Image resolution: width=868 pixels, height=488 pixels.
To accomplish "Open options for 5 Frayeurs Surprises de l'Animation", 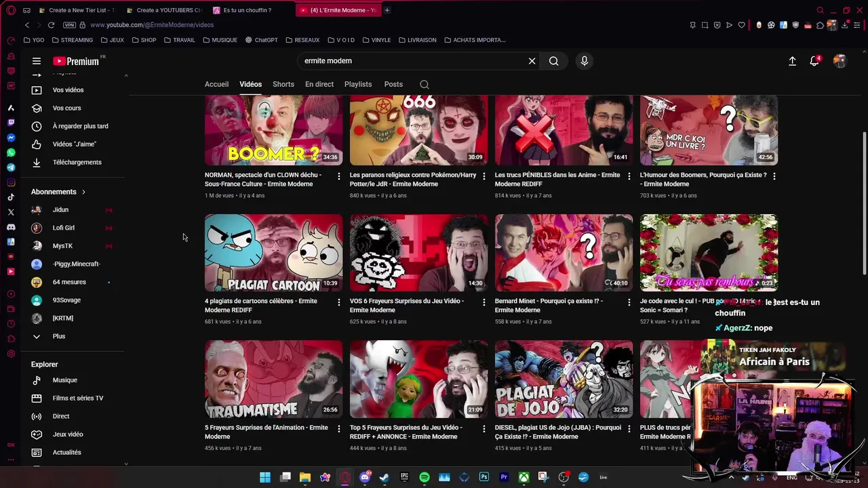I will [x=339, y=429].
